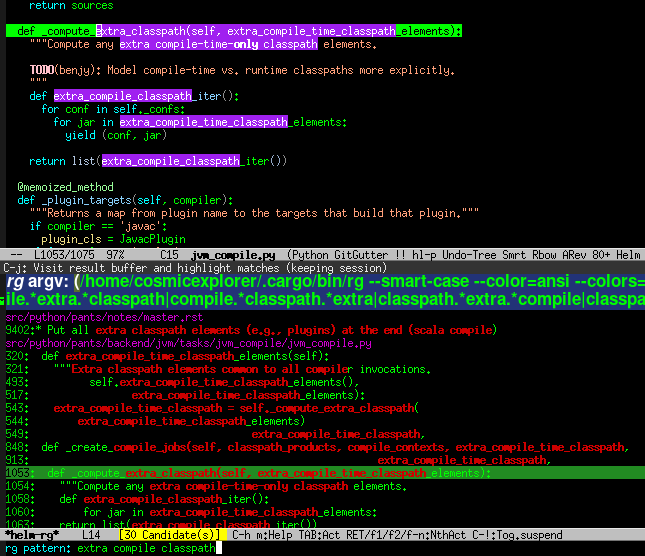Click the L14 indicator in helm mode line
Screen dimensions: 645x556
(x=91, y=535)
